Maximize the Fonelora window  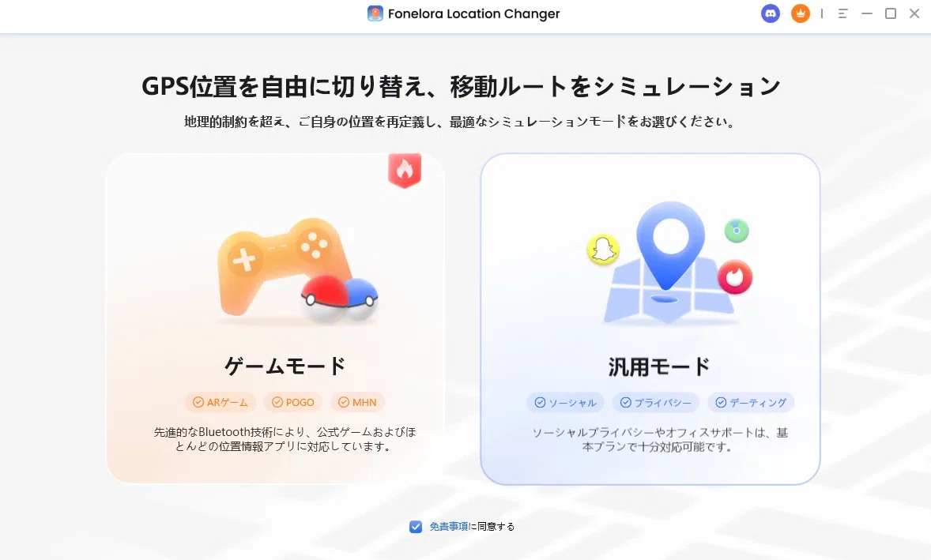[x=891, y=13]
